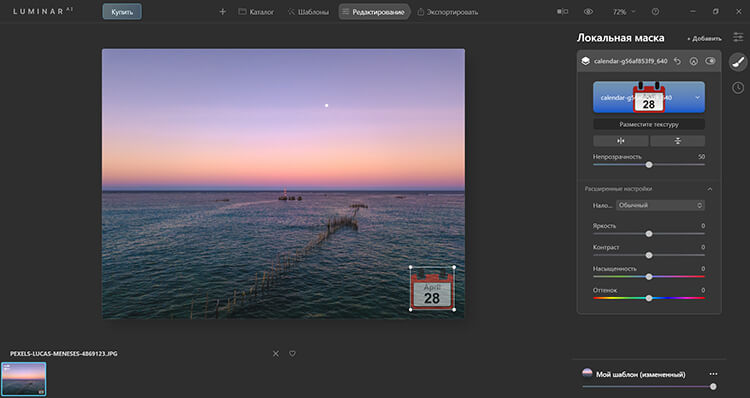Select the brush local mask tool icon

tap(738, 62)
